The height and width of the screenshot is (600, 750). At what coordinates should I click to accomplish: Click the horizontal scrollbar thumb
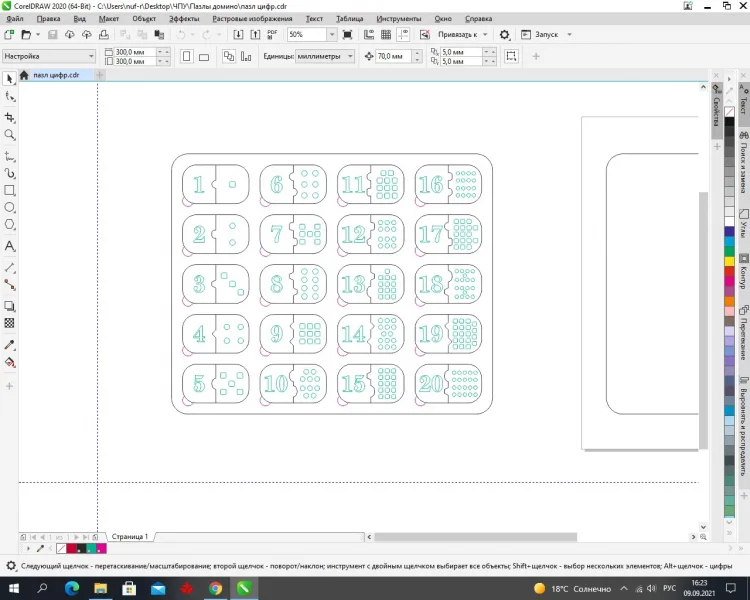[x=475, y=537]
